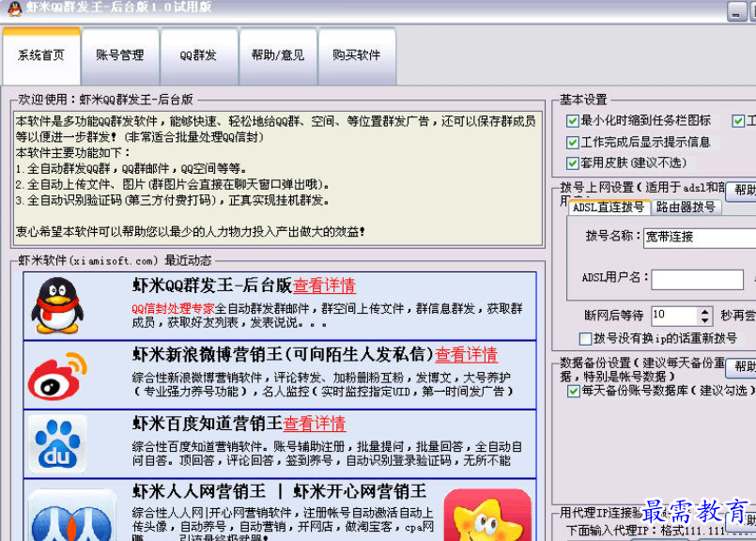Image resolution: width=756 pixels, height=541 pixels.
Task: Click the 帮助 button by 数据备份设置
Action: [742, 368]
